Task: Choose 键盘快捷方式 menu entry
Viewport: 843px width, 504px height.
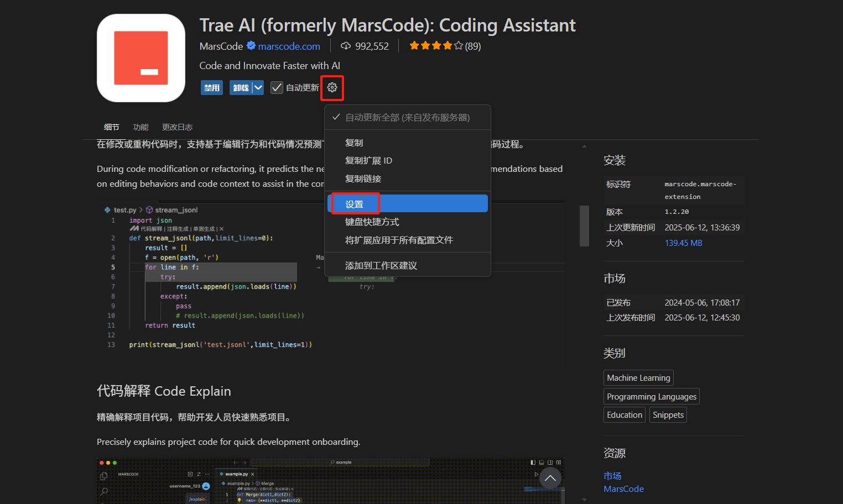Action: point(407,222)
